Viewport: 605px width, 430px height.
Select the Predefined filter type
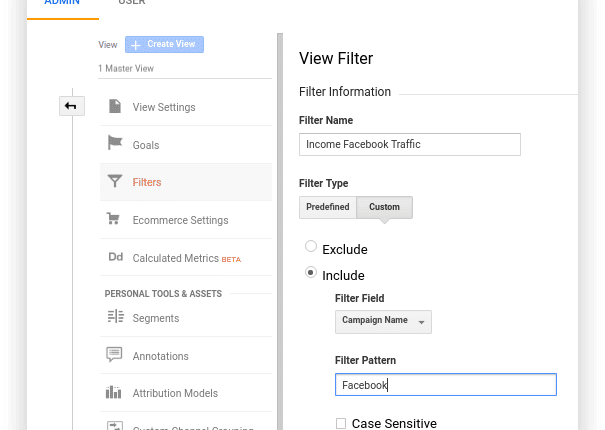[x=328, y=207]
